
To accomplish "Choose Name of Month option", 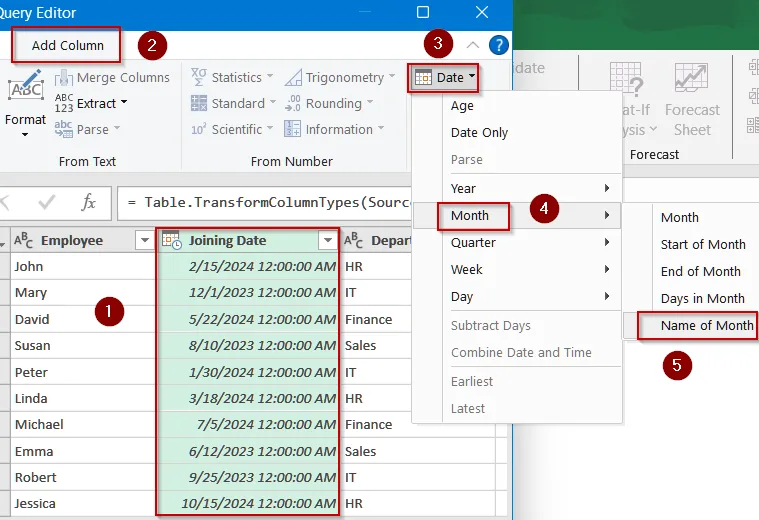I will click(x=707, y=326).
